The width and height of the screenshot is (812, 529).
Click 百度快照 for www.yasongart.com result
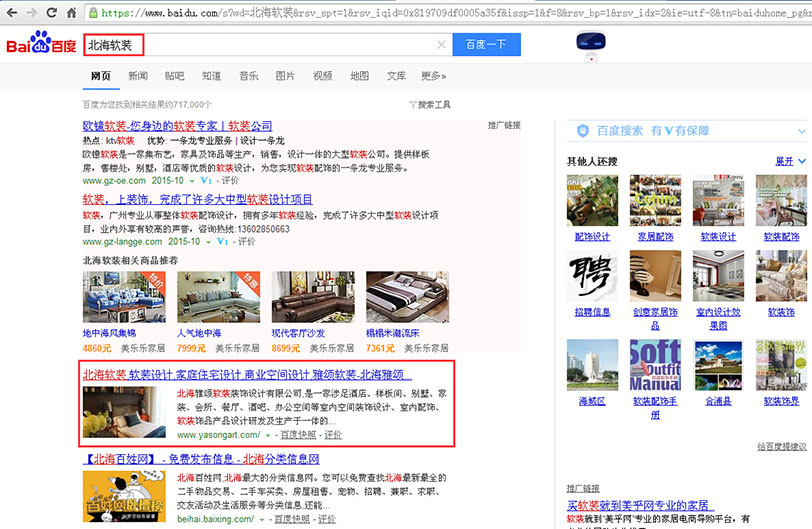pyautogui.click(x=298, y=435)
